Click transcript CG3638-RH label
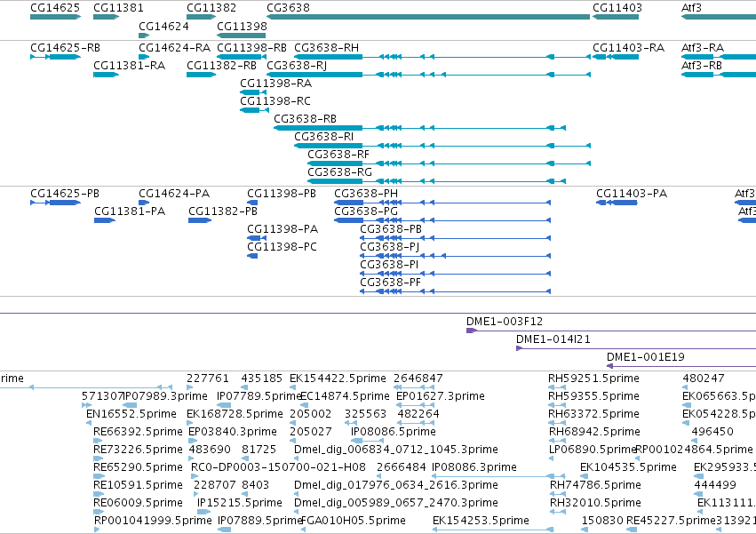The image size is (756, 534). [x=326, y=48]
